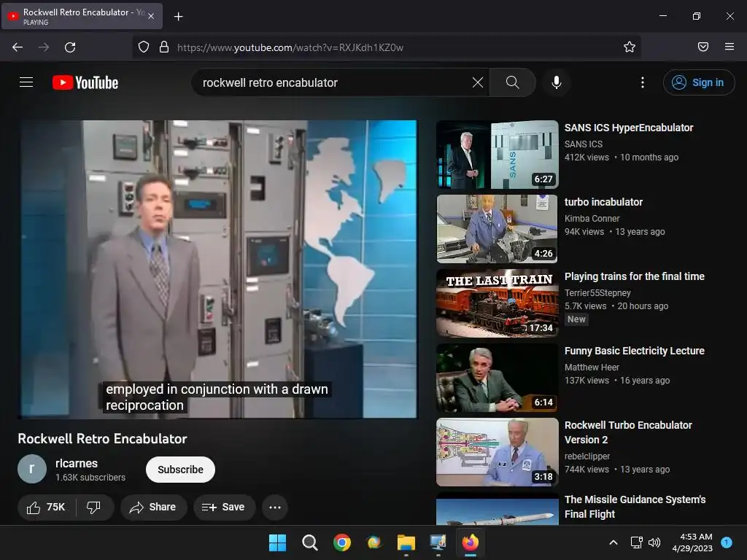Open notification badge in system tray

pyautogui.click(x=727, y=542)
